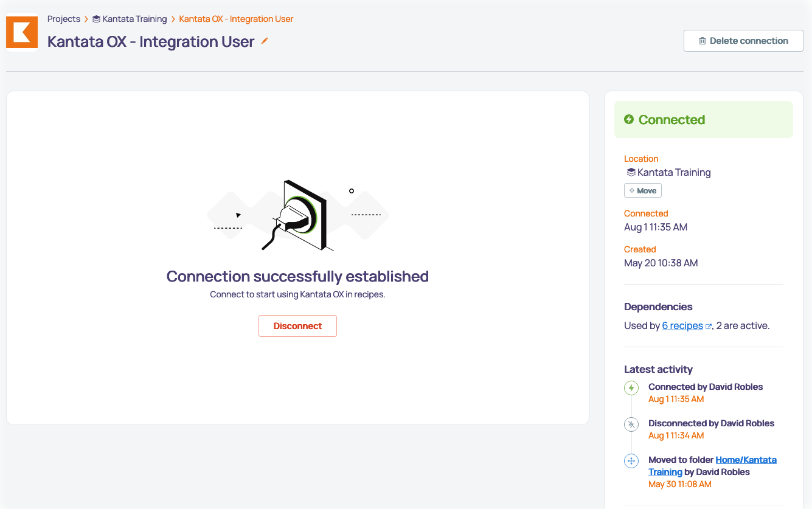
Task: Click the Created date May 20 10:38 AM
Action: pos(661,263)
